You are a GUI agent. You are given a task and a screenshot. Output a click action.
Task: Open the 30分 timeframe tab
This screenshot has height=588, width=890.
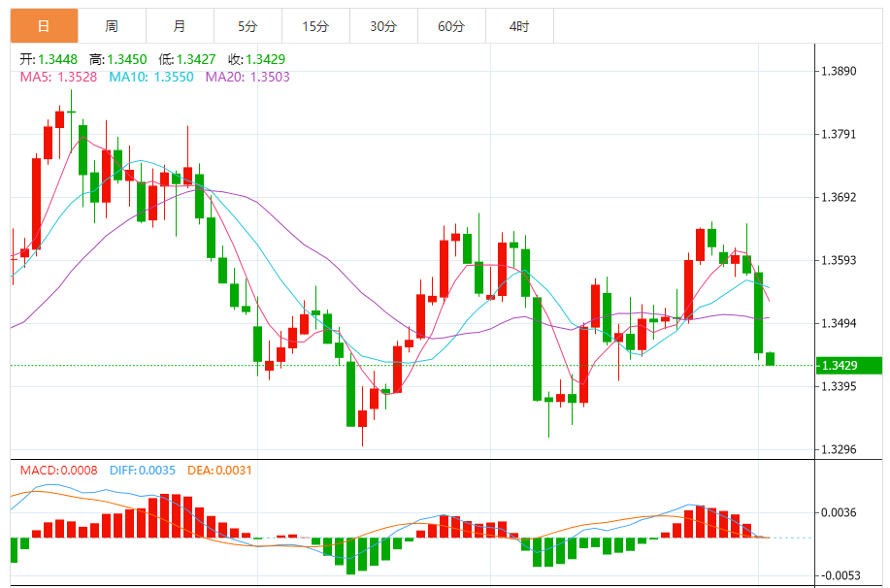383,26
